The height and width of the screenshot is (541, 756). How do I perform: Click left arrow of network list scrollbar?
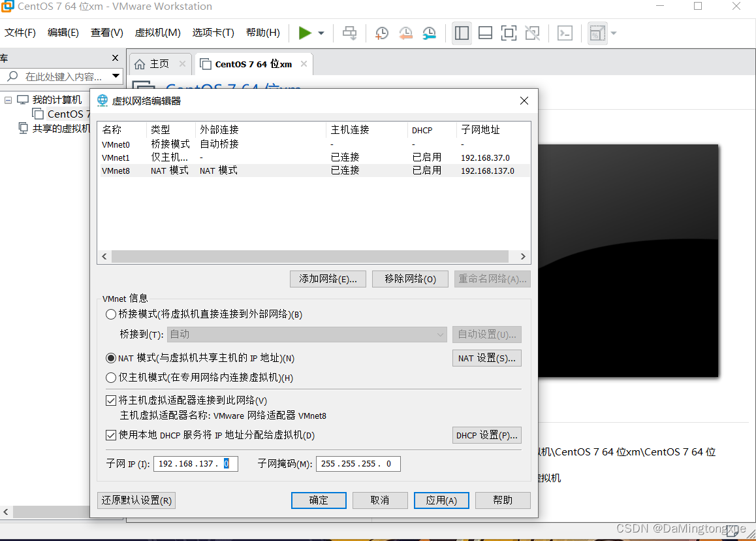(104, 256)
